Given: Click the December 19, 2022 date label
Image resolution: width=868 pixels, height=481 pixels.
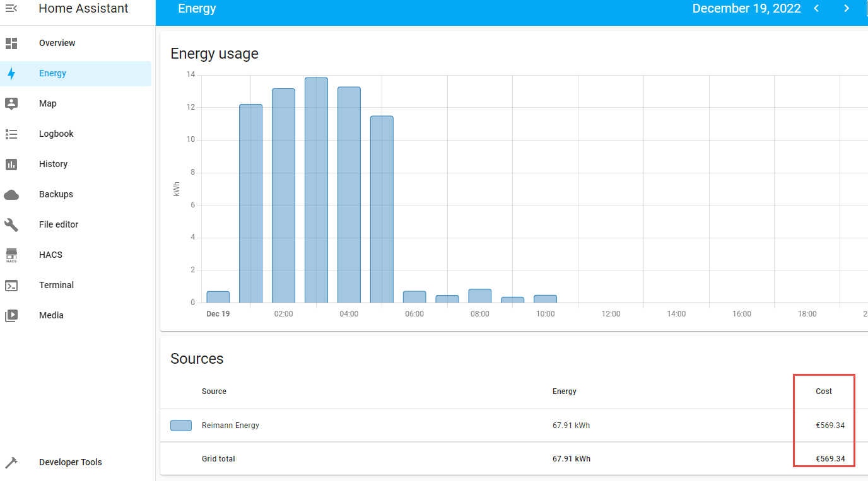Looking at the screenshot, I should pyautogui.click(x=746, y=8).
